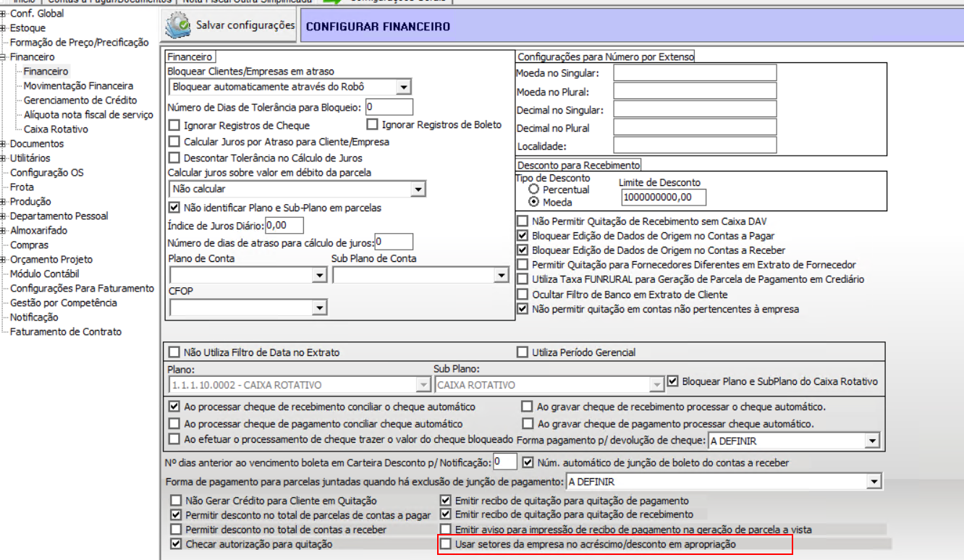Check Usar setores da empresa no acréscimo/desconto
The image size is (964, 560).
coord(447,543)
